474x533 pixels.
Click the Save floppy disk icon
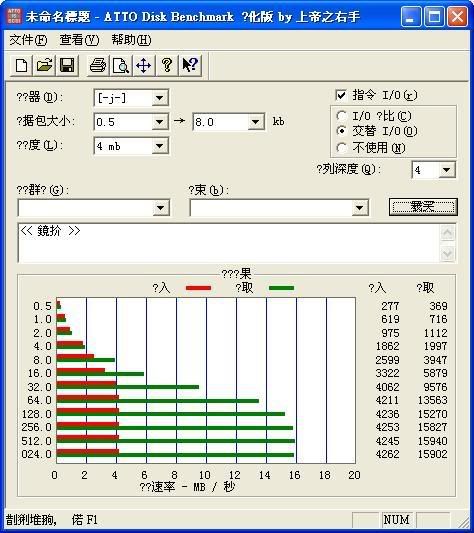(67, 65)
